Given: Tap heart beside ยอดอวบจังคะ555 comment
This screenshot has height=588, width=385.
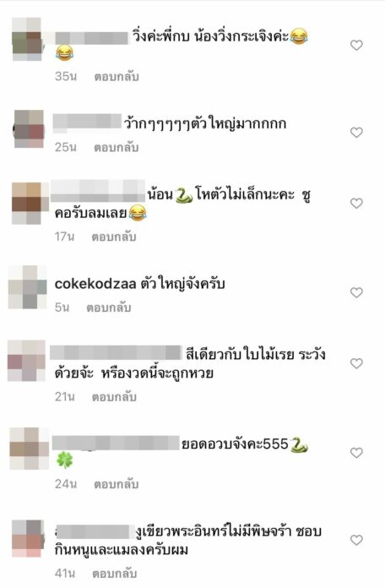Looking at the screenshot, I should tap(356, 453).
